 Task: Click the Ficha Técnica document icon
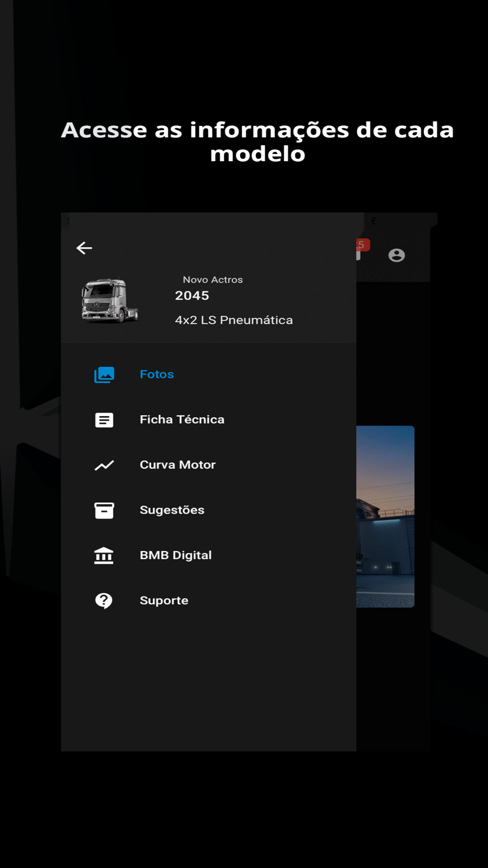(x=104, y=420)
